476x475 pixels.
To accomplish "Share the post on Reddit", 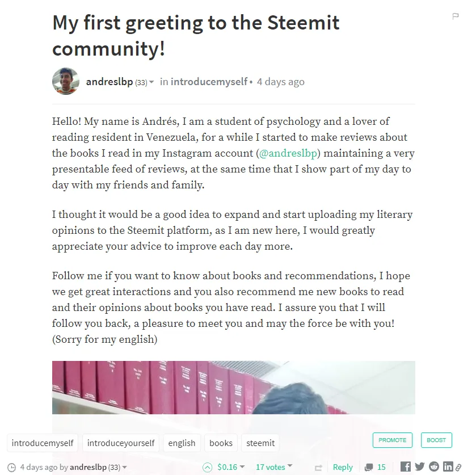I will [x=434, y=466].
